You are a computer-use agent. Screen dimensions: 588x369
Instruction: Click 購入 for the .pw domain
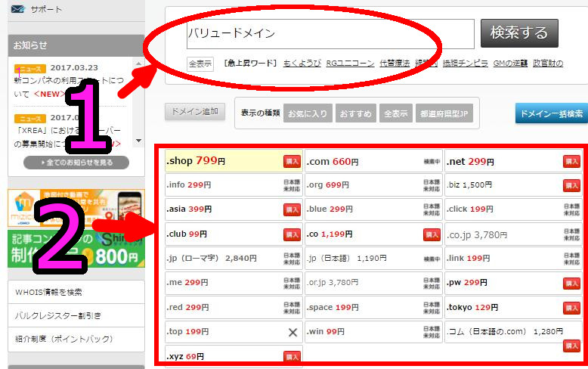click(x=572, y=283)
